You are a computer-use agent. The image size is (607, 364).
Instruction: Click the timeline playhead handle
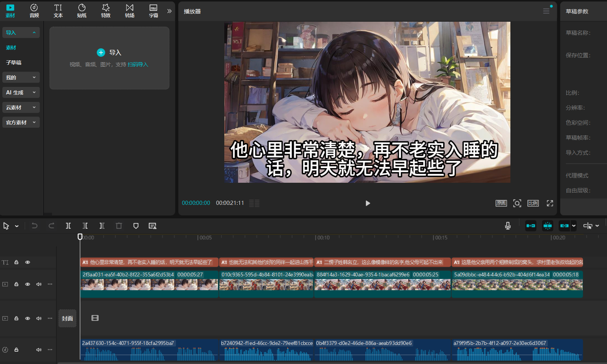(80, 237)
